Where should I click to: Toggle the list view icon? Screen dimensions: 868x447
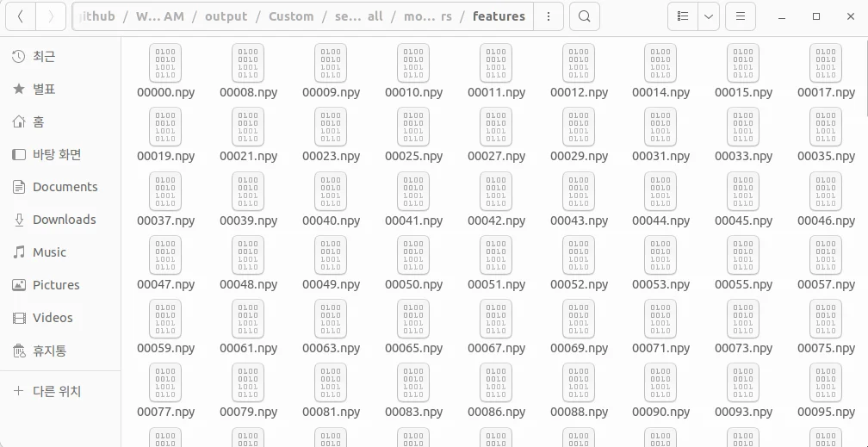click(x=683, y=16)
